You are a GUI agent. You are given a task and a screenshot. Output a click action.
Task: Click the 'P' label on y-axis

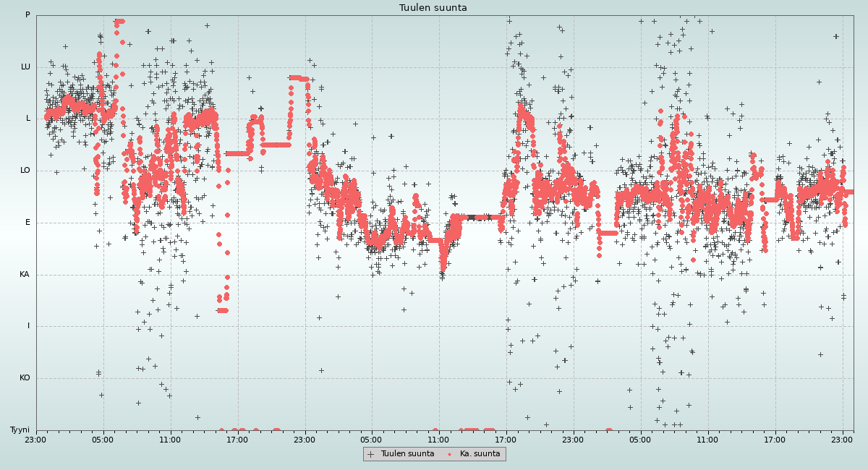coord(27,15)
